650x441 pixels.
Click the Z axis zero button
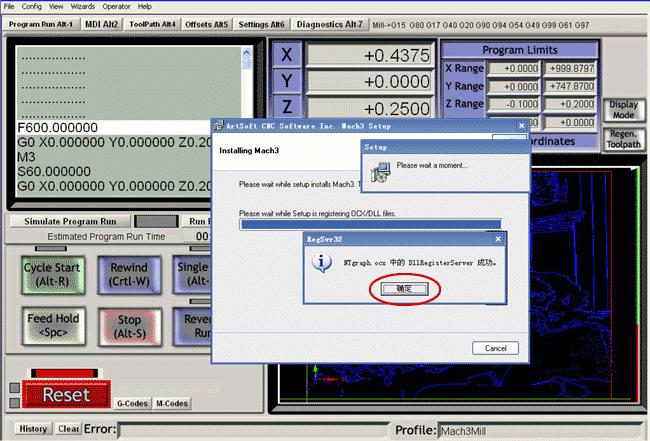287,107
